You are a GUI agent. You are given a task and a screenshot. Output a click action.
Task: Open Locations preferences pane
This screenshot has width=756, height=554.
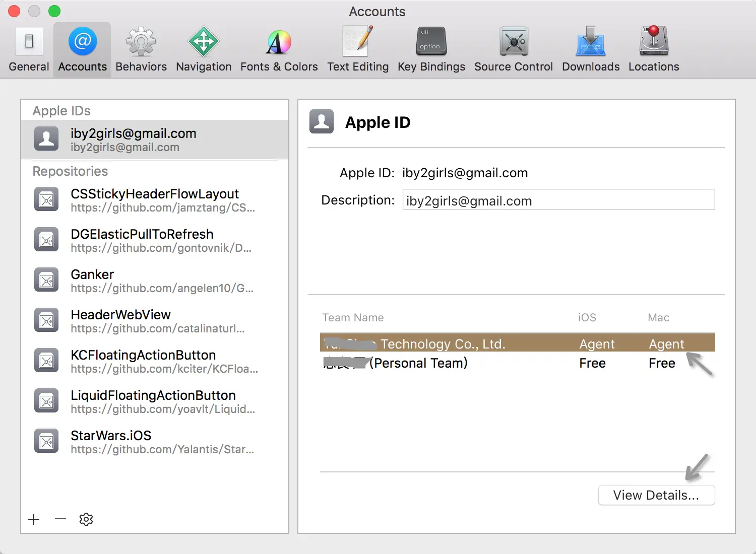(x=654, y=50)
